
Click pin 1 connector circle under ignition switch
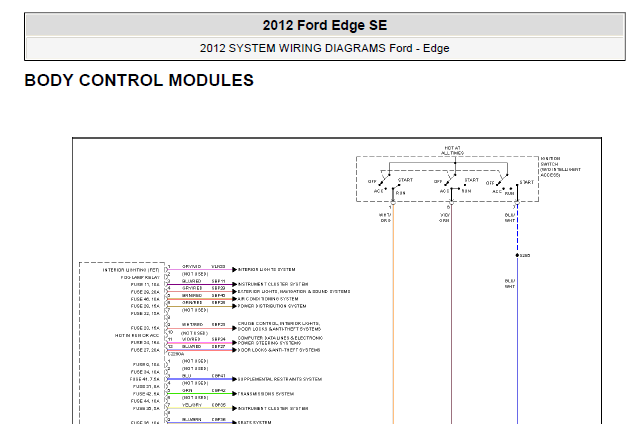(x=393, y=202)
